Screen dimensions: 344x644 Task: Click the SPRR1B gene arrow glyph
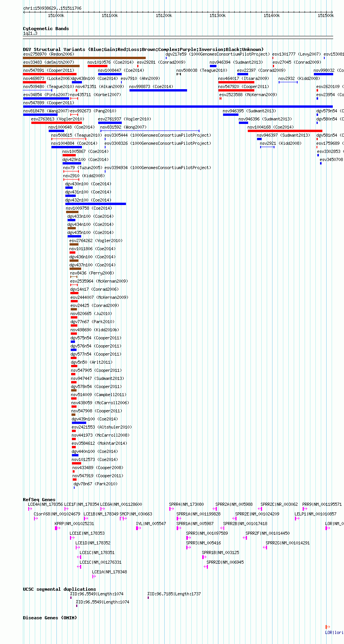(x=204, y=557)
